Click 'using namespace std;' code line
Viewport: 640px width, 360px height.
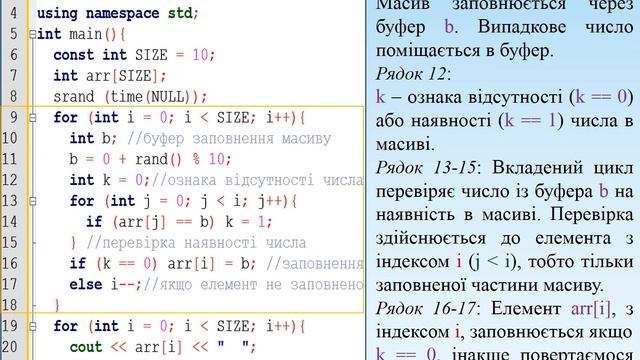(118, 13)
